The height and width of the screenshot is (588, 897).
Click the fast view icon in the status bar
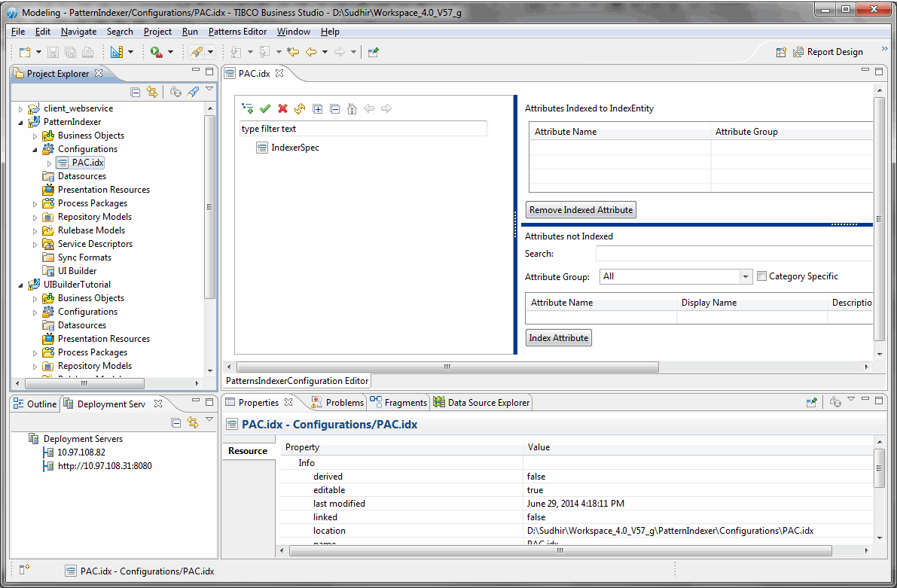[x=24, y=570]
